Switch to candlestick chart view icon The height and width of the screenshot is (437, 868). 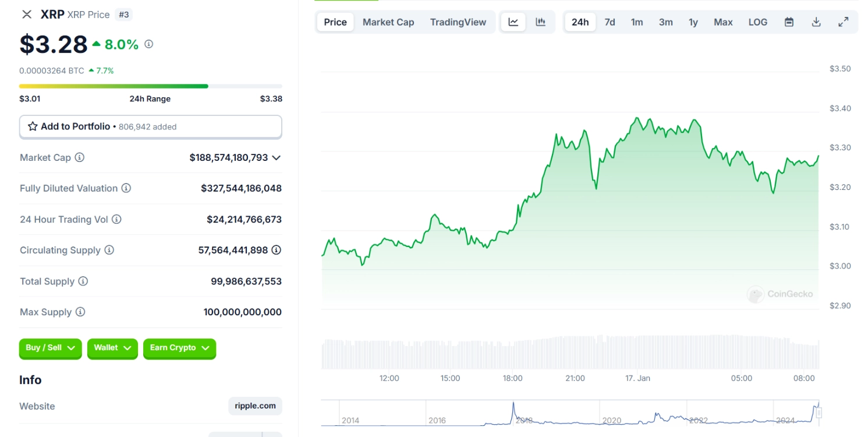click(541, 22)
